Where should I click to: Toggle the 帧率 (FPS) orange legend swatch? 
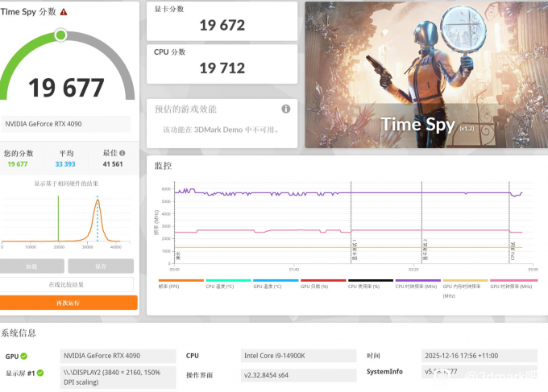181,280
